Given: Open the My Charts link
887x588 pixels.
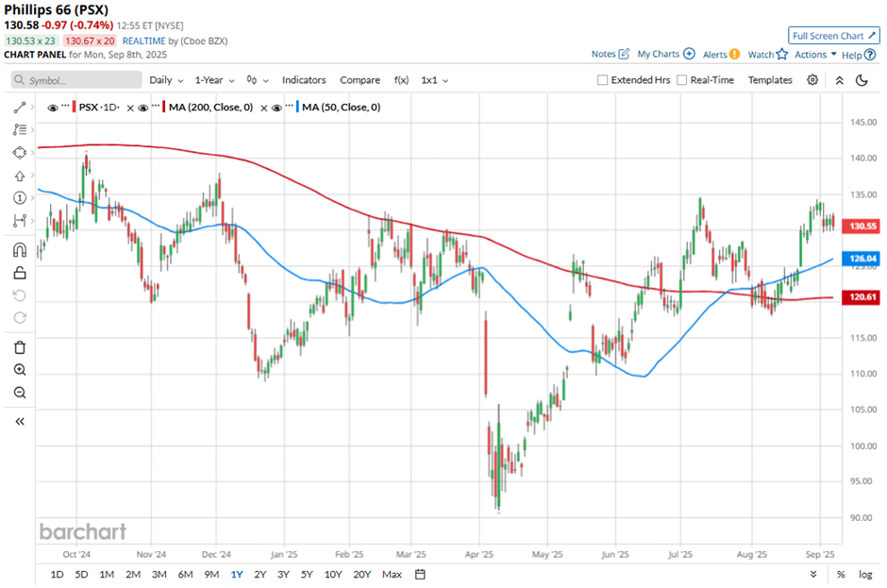Looking at the screenshot, I should click(665, 55).
